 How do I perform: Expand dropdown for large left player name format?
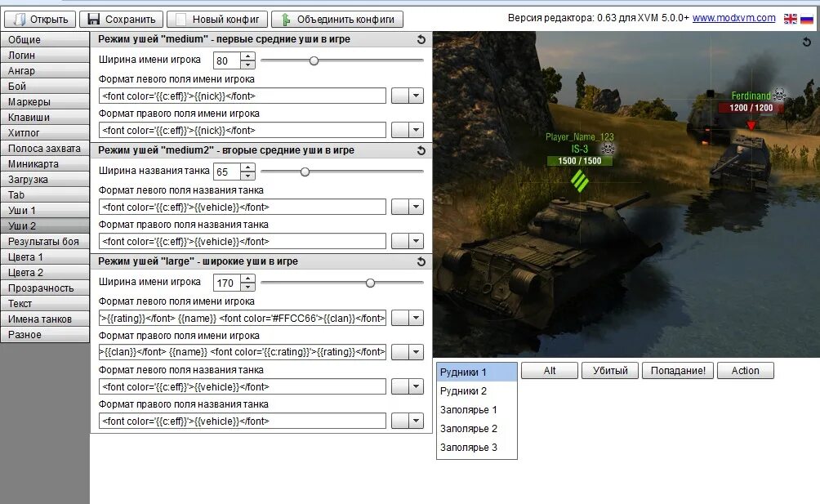[x=416, y=318]
